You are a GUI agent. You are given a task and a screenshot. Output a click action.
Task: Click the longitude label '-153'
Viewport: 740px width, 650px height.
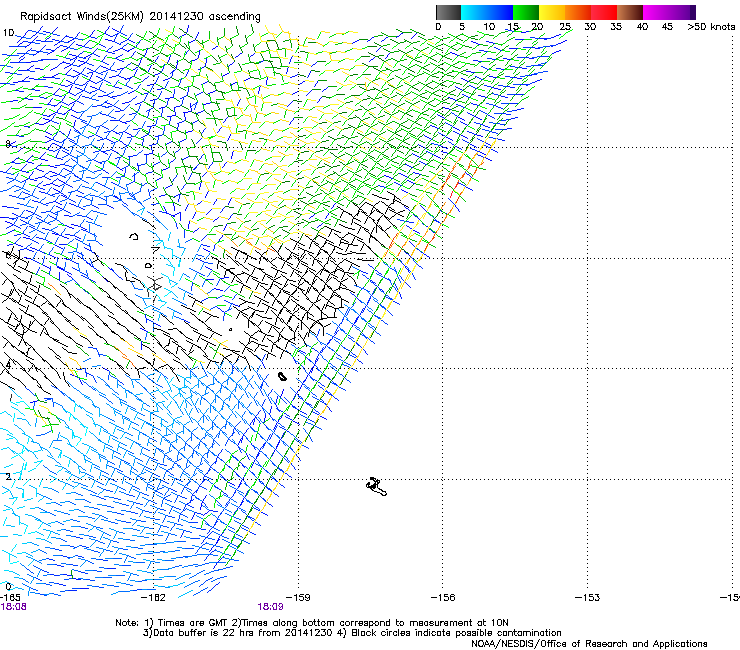[587, 598]
